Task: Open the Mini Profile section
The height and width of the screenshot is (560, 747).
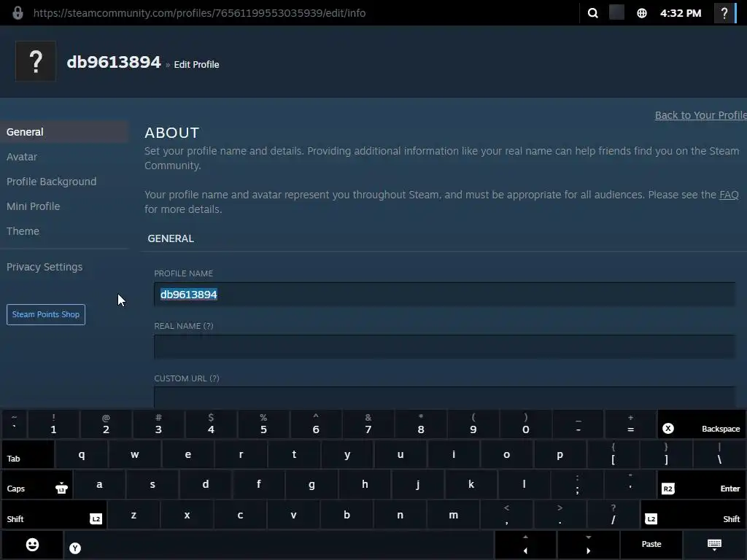Action: [x=34, y=206]
